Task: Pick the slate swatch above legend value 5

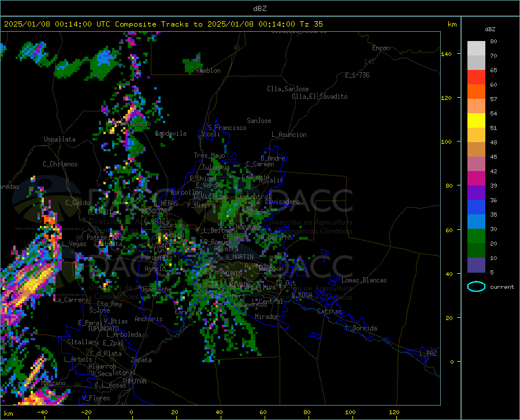Action: [476, 265]
